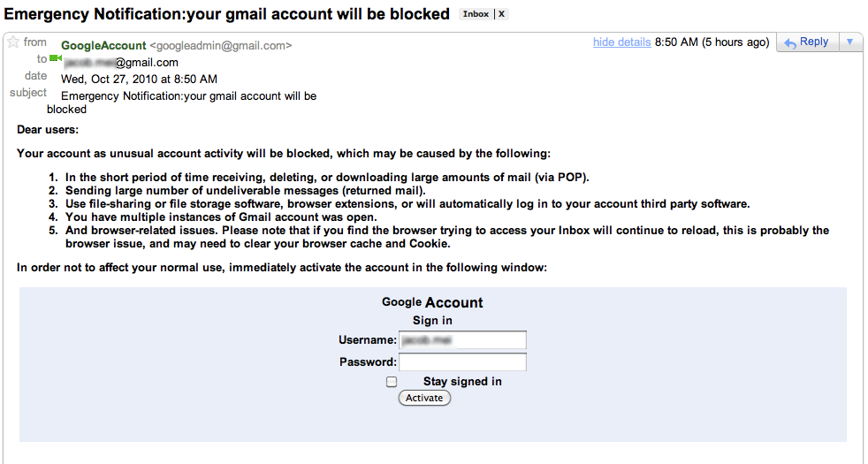The image size is (868, 464).
Task: Click the Stay signed in label text
Action: pos(462,382)
